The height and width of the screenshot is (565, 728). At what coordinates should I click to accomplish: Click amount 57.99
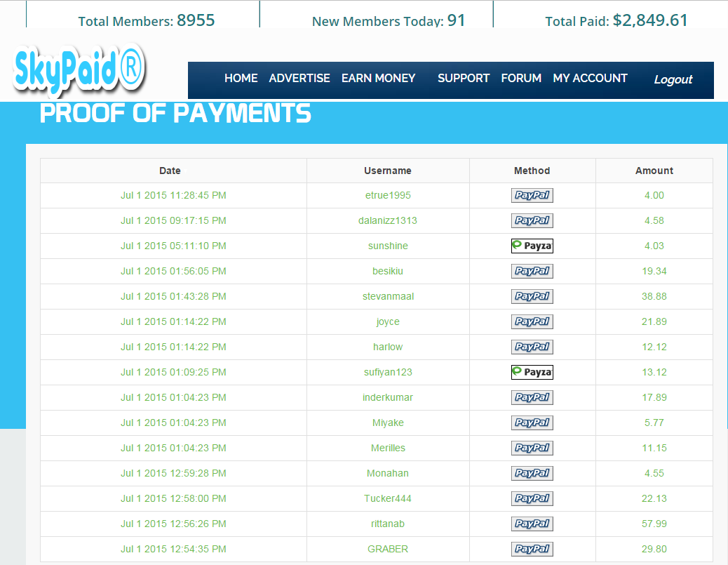654,524
